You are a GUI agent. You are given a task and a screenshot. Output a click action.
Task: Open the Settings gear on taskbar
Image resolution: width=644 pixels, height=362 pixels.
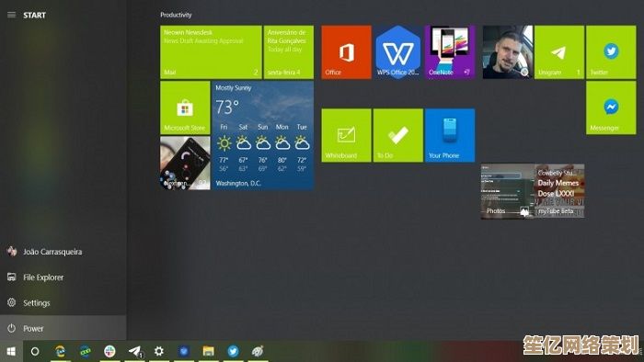click(x=159, y=351)
